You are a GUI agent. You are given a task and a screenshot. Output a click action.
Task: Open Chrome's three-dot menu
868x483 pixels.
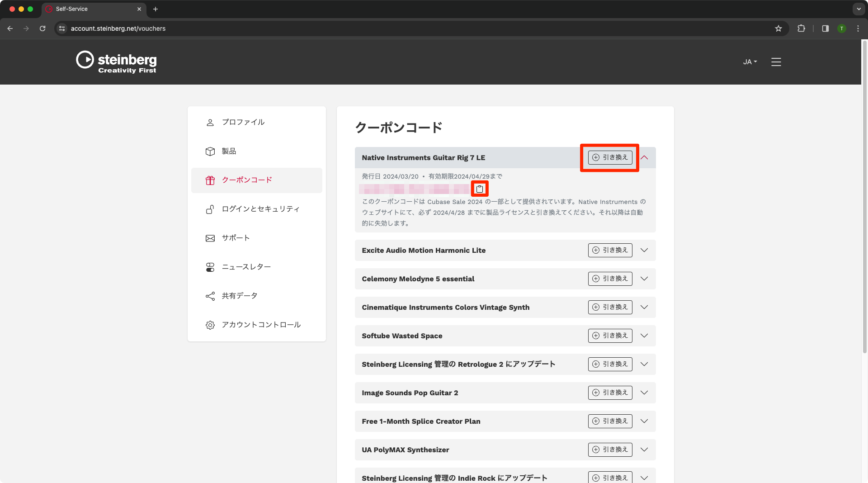pyautogui.click(x=858, y=28)
